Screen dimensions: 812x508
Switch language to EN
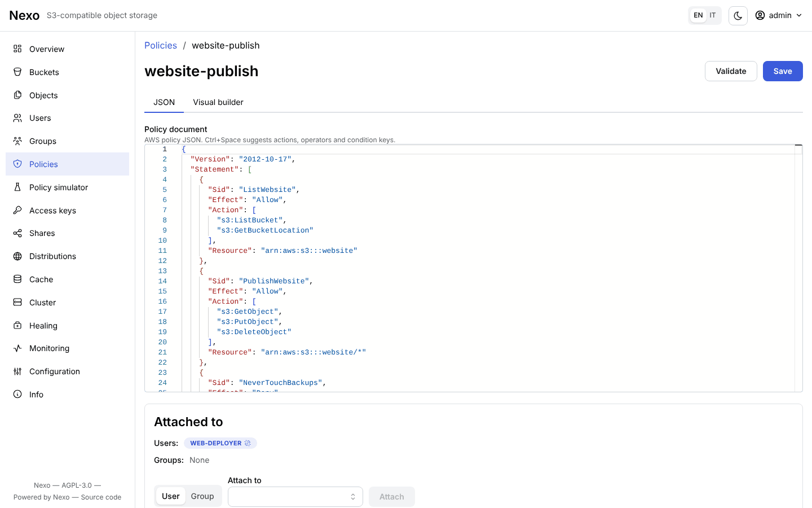pos(698,15)
